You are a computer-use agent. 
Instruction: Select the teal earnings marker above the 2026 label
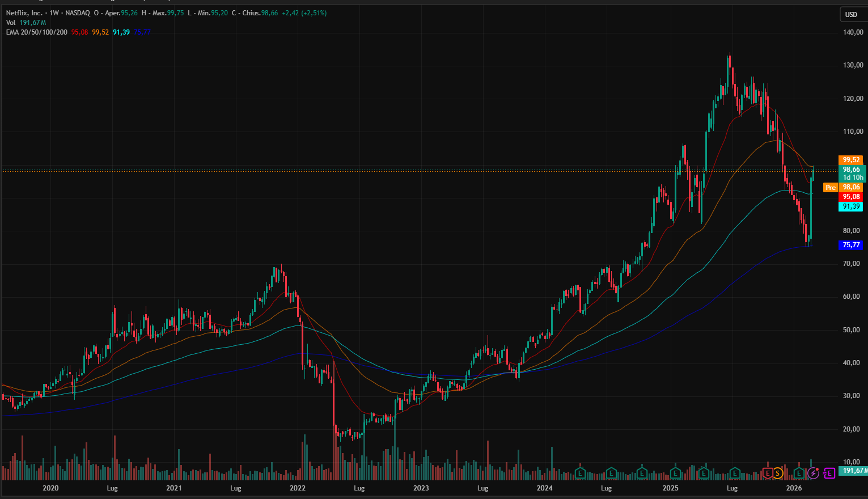[x=799, y=473]
